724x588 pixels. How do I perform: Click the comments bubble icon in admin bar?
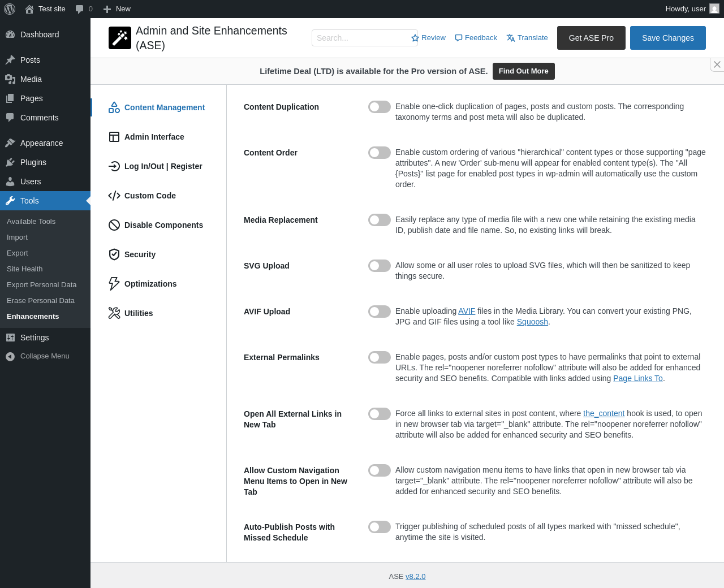(x=80, y=9)
